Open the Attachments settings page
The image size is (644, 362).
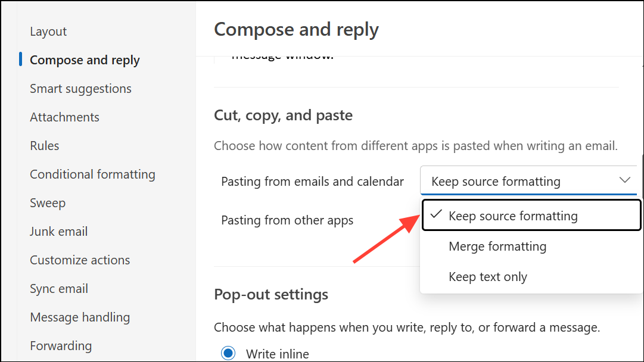coord(64,117)
